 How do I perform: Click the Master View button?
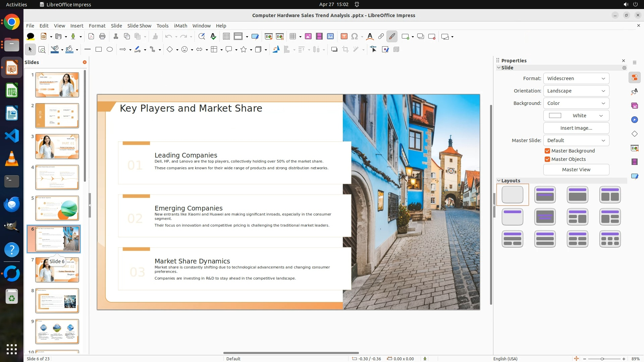576,170
